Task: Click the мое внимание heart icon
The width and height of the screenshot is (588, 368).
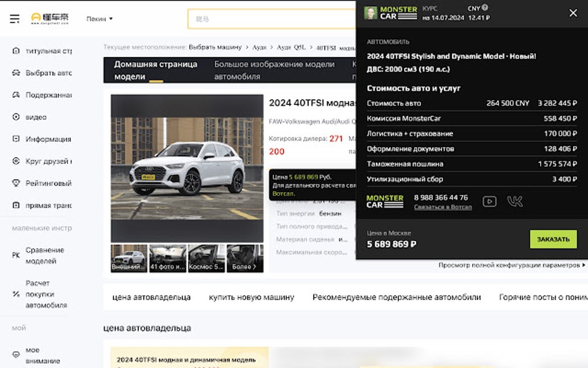Action: pyautogui.click(x=16, y=355)
